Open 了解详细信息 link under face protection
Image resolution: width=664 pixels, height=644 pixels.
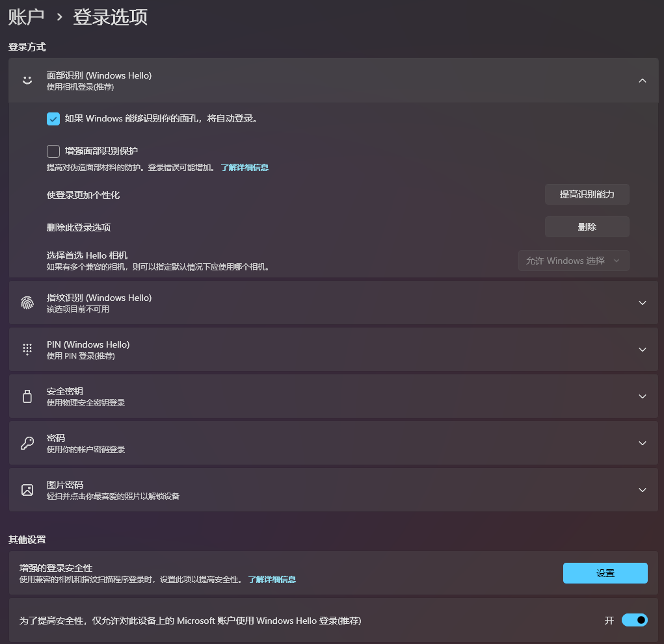click(x=245, y=168)
